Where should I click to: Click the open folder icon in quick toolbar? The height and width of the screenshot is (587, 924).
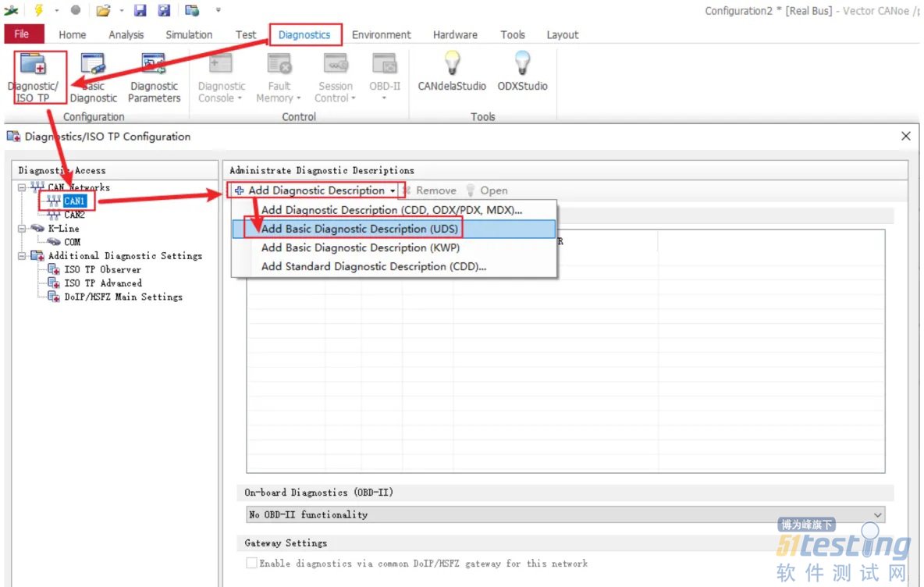pos(103,10)
